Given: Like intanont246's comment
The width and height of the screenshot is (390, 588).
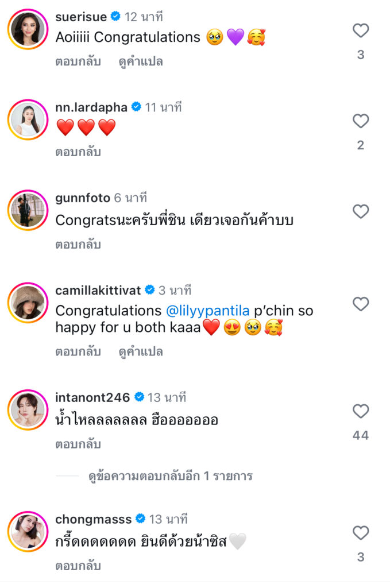Looking at the screenshot, I should point(360,411).
